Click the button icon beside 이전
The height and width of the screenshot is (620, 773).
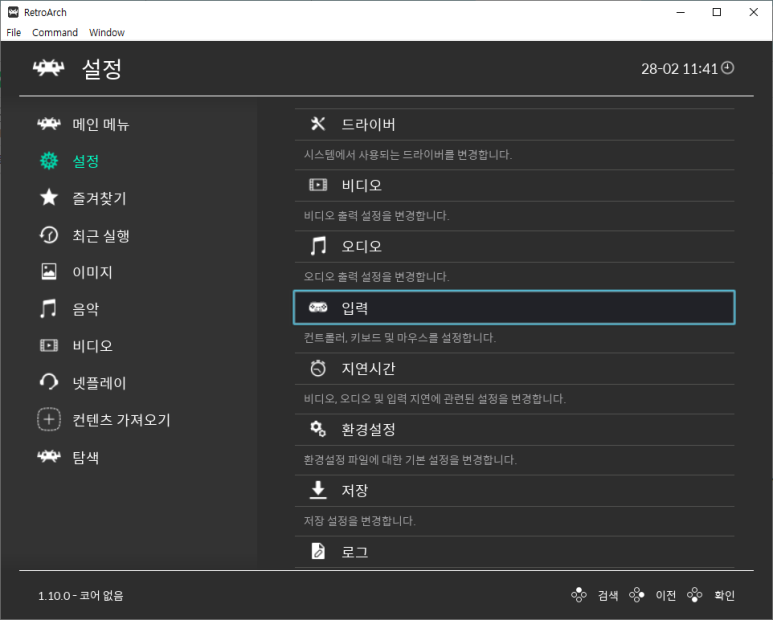(x=637, y=595)
